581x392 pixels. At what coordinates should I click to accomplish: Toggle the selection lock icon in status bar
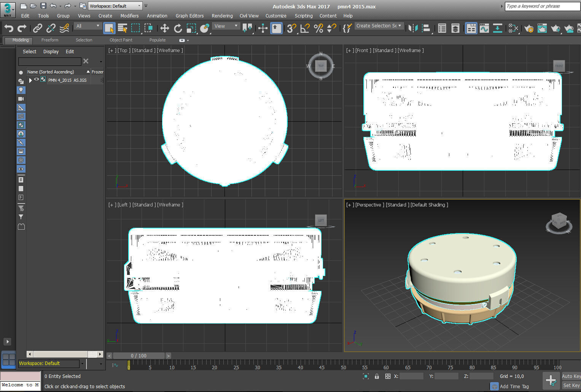tap(377, 376)
